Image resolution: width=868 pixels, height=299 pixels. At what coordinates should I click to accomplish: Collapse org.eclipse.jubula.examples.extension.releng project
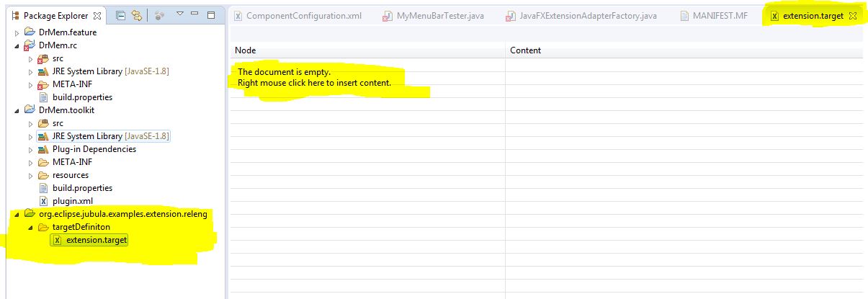17,214
